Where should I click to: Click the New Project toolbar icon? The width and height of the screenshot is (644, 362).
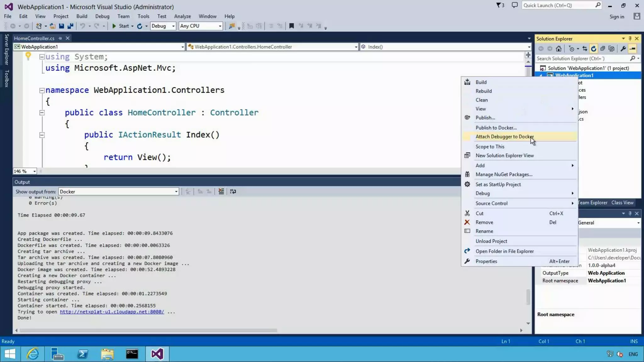pos(39,26)
